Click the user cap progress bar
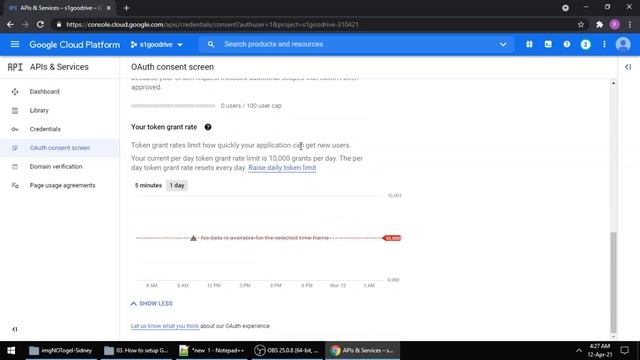 [x=173, y=106]
